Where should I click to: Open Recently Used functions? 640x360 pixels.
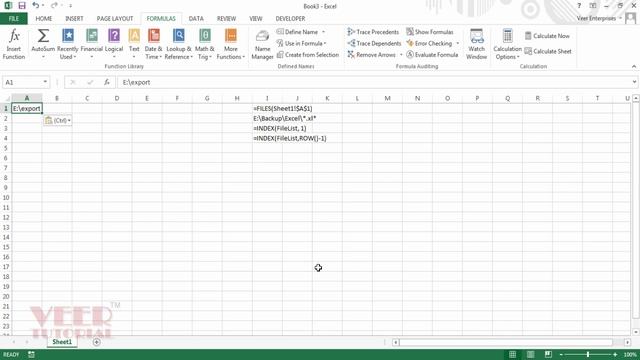point(67,44)
